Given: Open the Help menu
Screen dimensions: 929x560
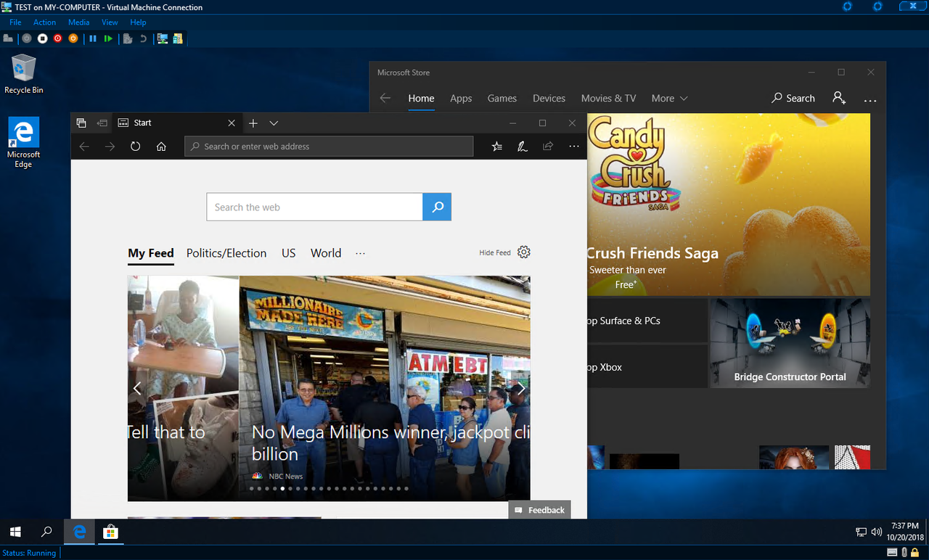Looking at the screenshot, I should [138, 22].
